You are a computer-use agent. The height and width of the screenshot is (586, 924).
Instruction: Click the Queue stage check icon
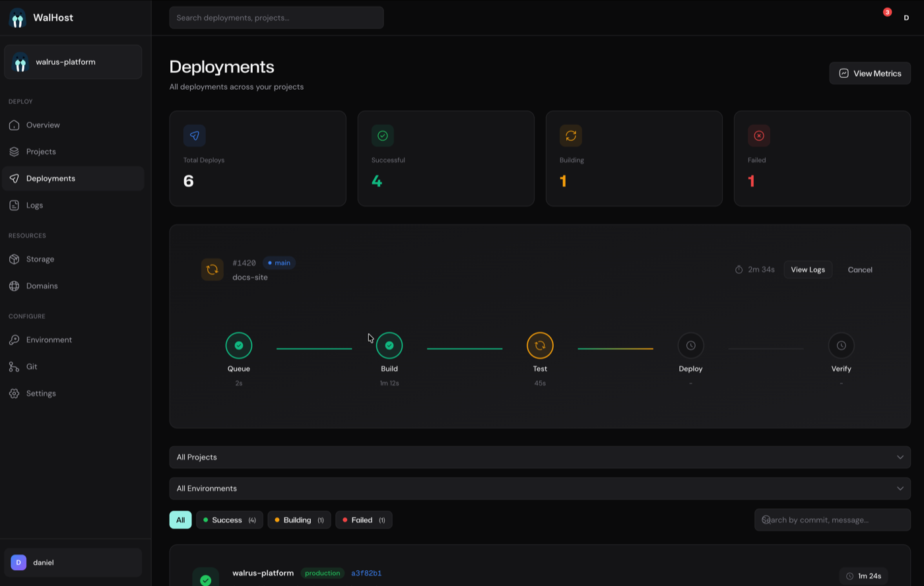pyautogui.click(x=239, y=345)
